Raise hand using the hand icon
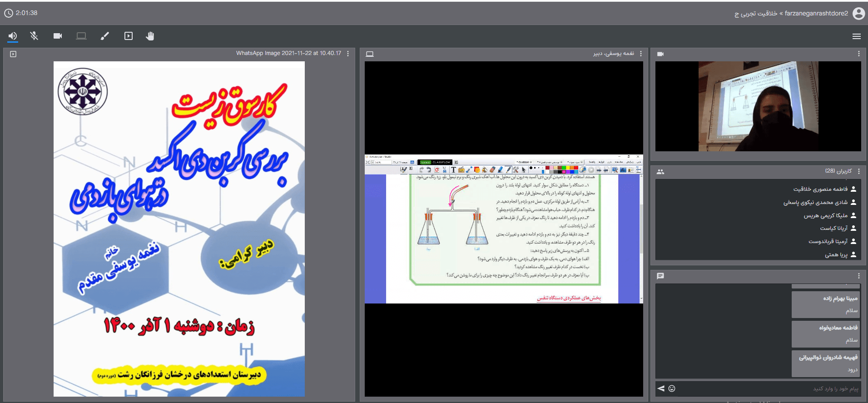The width and height of the screenshot is (868, 403). coord(150,36)
